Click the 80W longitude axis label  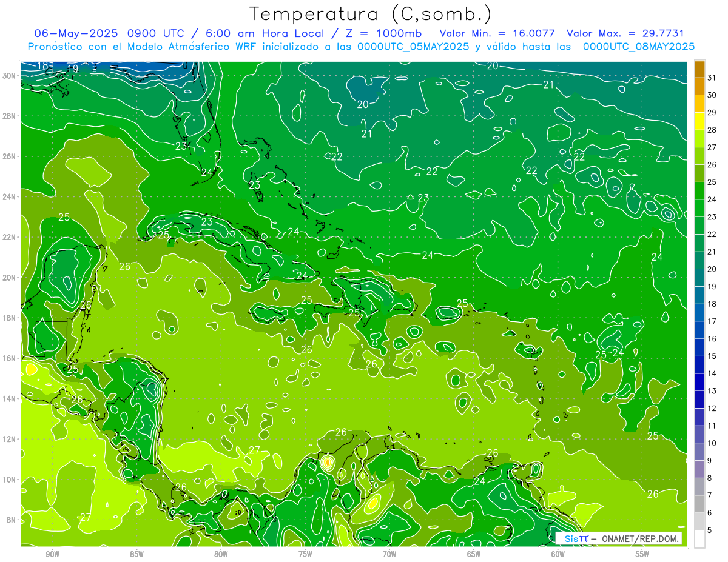pyautogui.click(x=221, y=554)
